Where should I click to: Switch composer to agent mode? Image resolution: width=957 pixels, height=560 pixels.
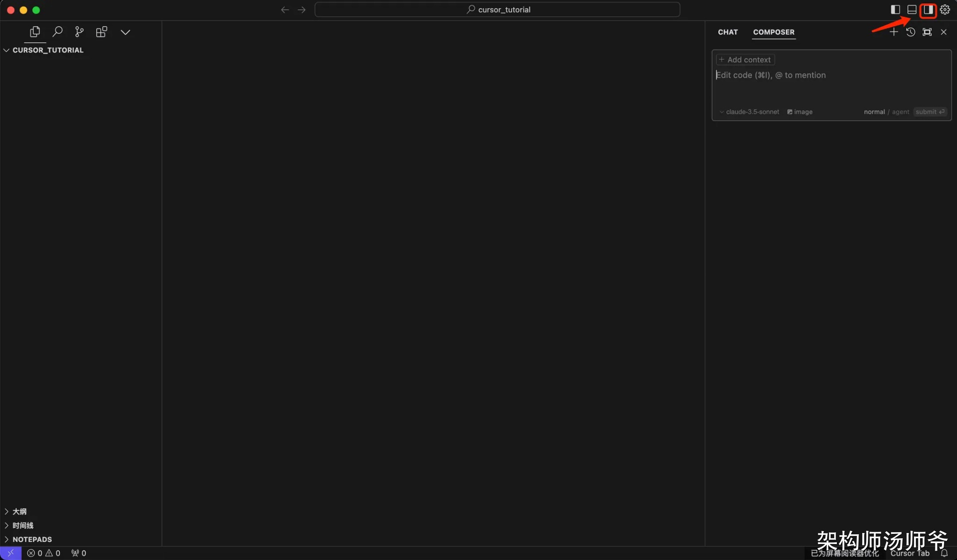(x=900, y=112)
